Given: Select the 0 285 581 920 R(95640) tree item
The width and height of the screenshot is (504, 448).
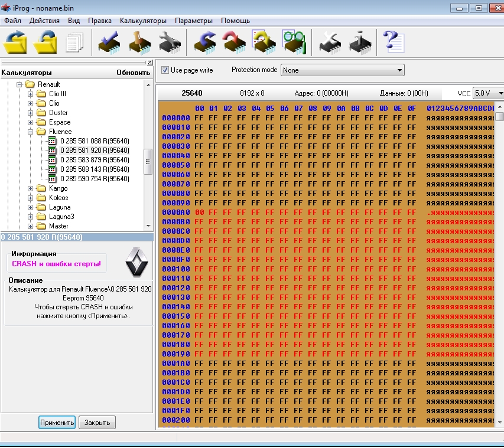Looking at the screenshot, I should coord(95,150).
